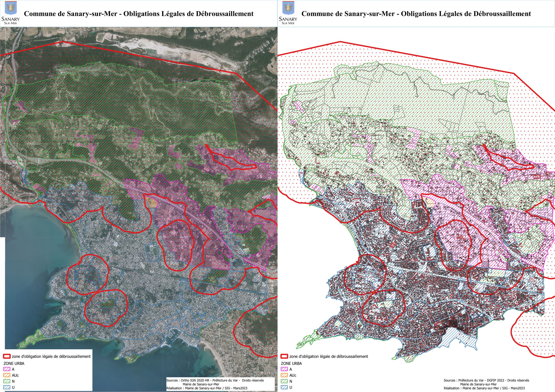This screenshot has width=555, height=392.
Task: Click the red zone outline swatch in the cadastral map legend
Action: pyautogui.click(x=284, y=356)
